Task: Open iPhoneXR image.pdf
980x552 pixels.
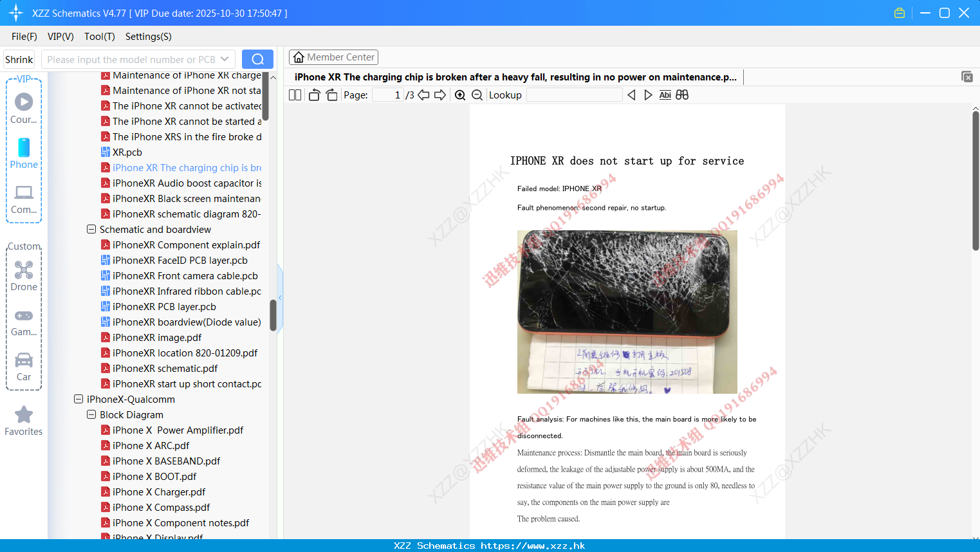Action: coord(151,338)
